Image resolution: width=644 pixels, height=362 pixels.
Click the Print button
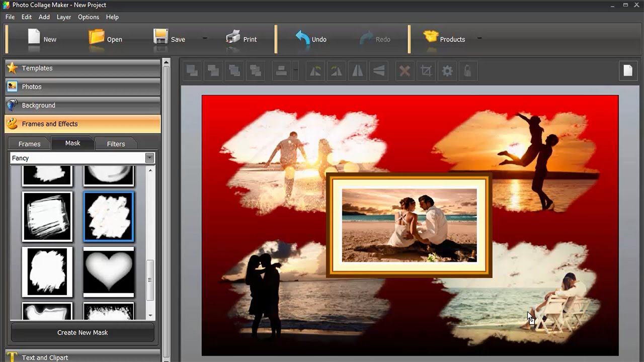pyautogui.click(x=242, y=39)
